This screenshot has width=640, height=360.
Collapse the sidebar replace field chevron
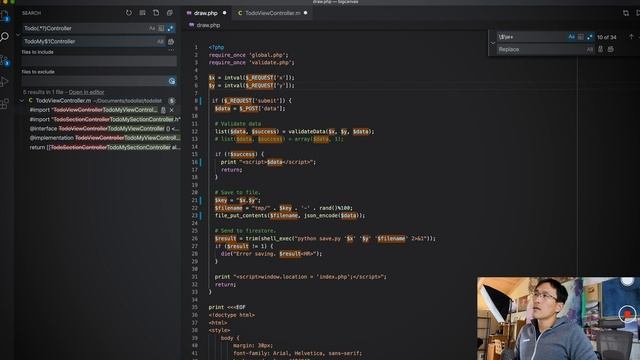point(18,35)
